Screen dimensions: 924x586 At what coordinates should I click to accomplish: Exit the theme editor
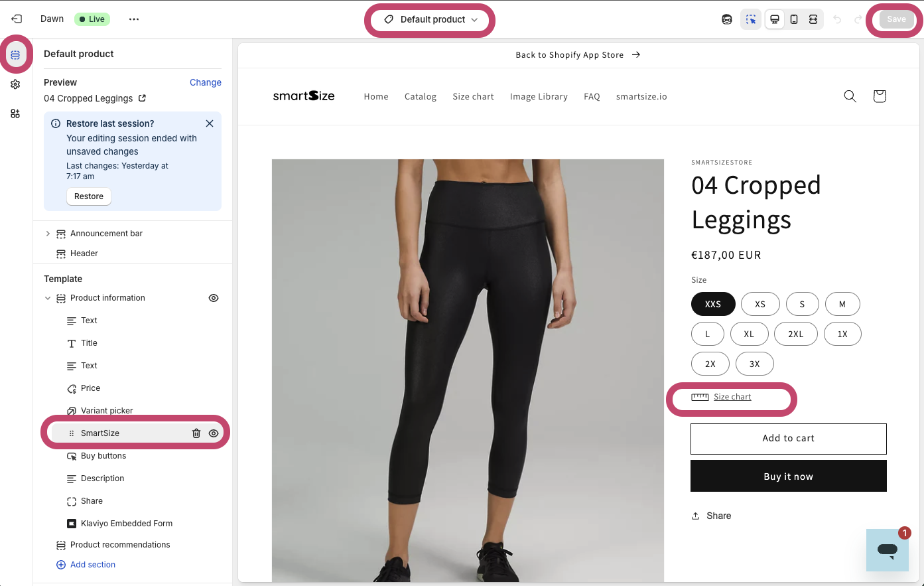pyautogui.click(x=17, y=19)
